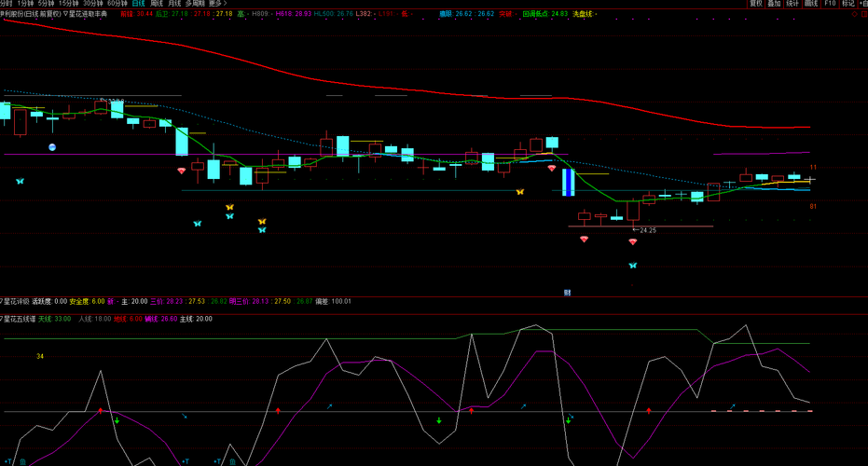868x466 pixels.
Task: Open the 复权 adjustment menu
Action: coord(756,4)
